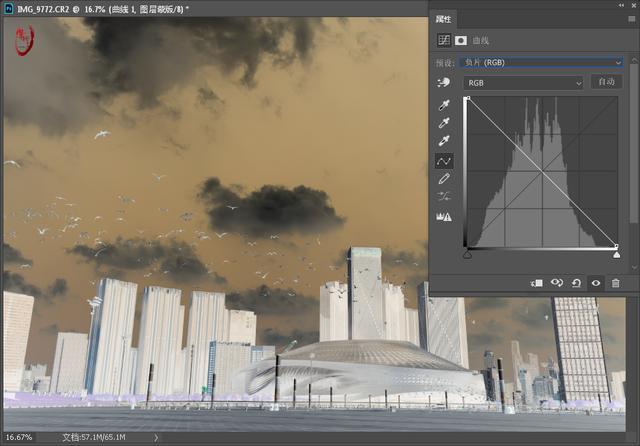Click the white point input slider triangle

pyautogui.click(x=616, y=255)
